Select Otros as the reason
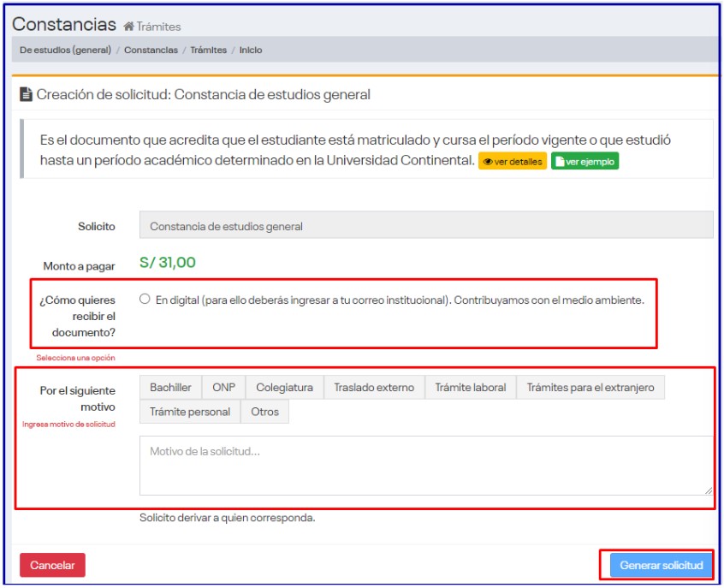 (x=264, y=412)
